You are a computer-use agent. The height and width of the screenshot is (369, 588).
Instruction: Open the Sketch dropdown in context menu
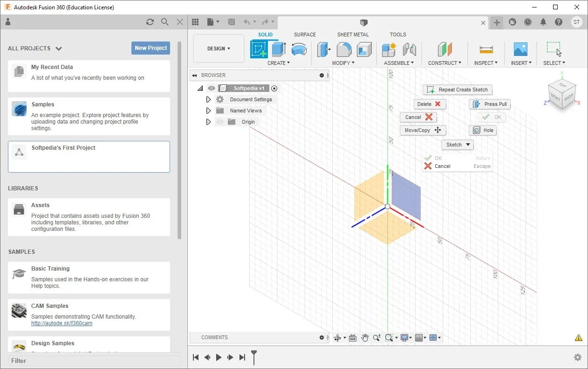tap(457, 145)
